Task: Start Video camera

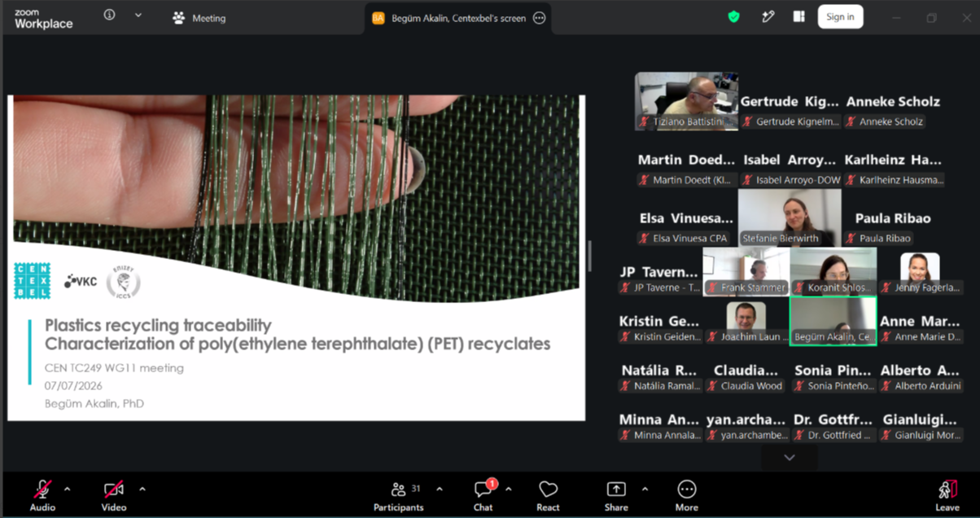Action: pyautogui.click(x=113, y=494)
